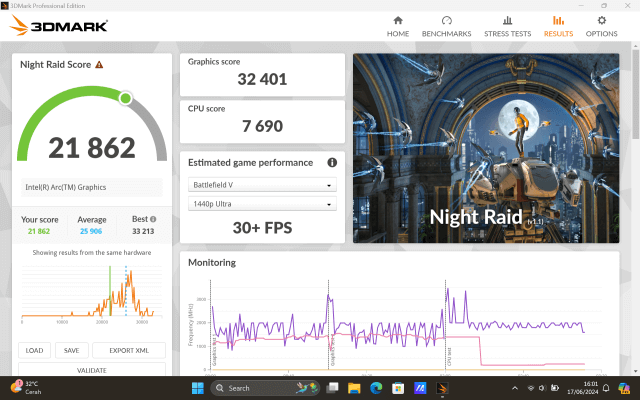Click the VALIDATE button

click(x=92, y=369)
